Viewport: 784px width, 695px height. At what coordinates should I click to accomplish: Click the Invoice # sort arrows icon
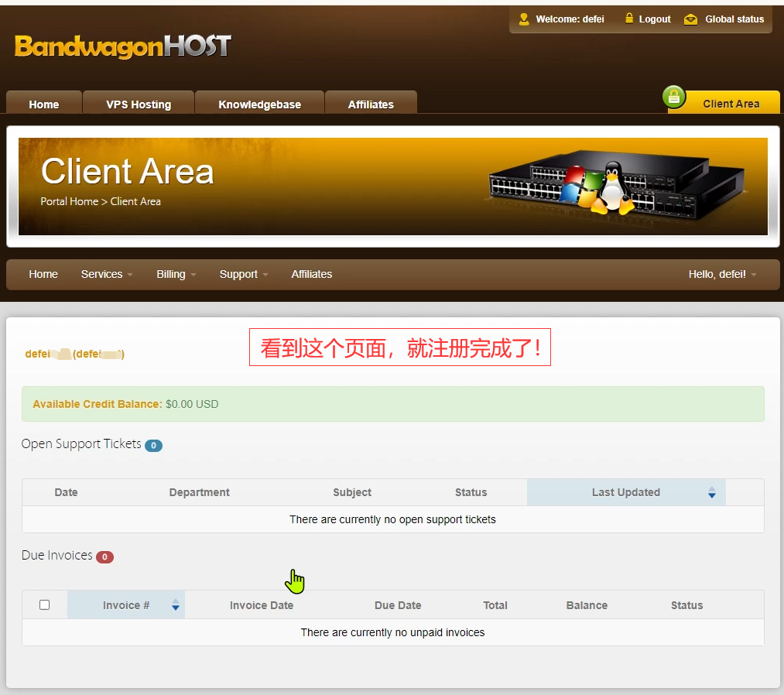coord(176,605)
